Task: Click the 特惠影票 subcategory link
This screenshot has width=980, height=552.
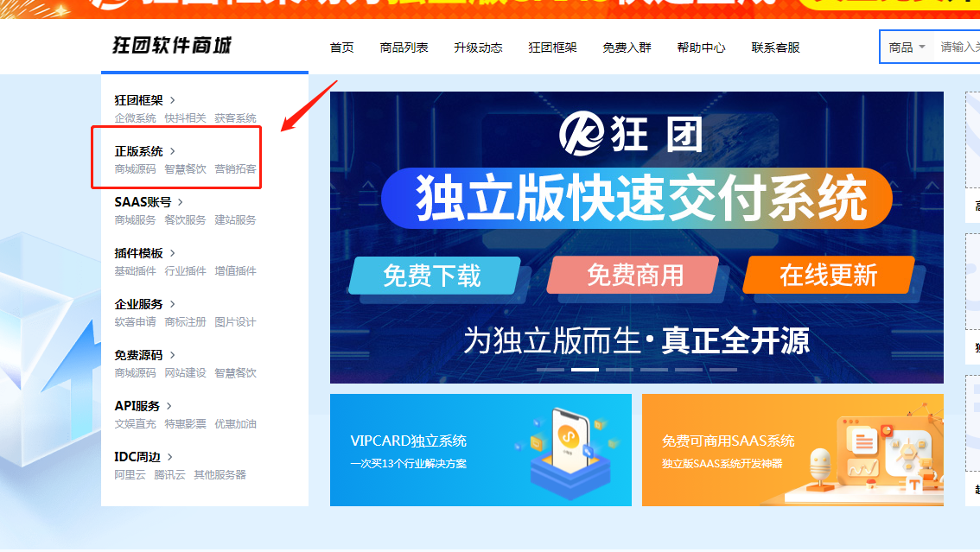Action: pos(185,424)
